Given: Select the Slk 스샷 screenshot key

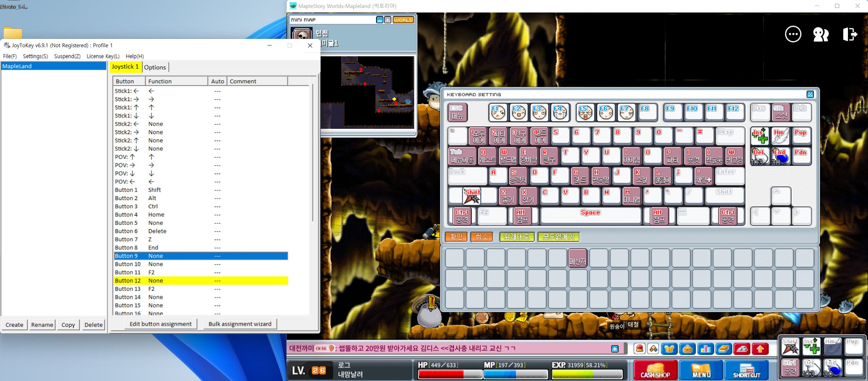Looking at the screenshot, I should [x=781, y=113].
